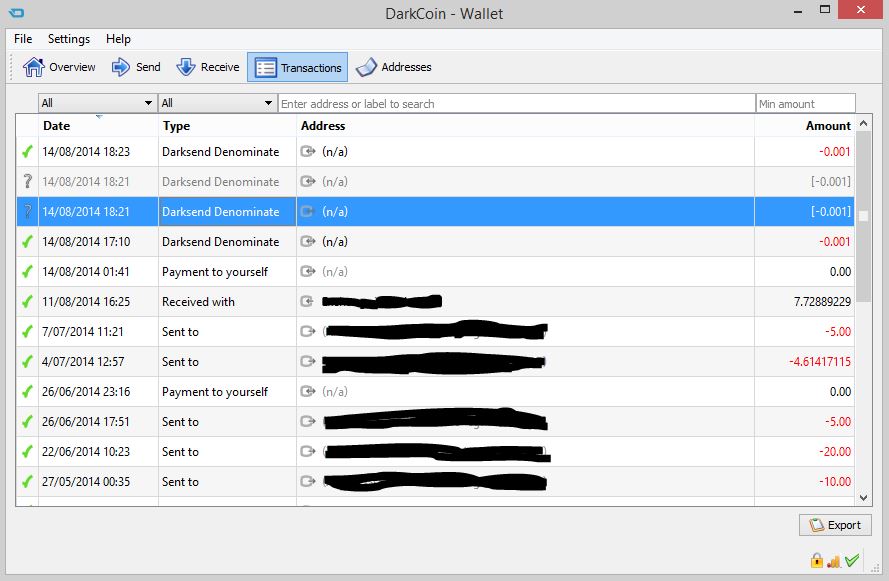Open the date range filter dropdown
This screenshot has width=889, height=581.
tap(98, 103)
